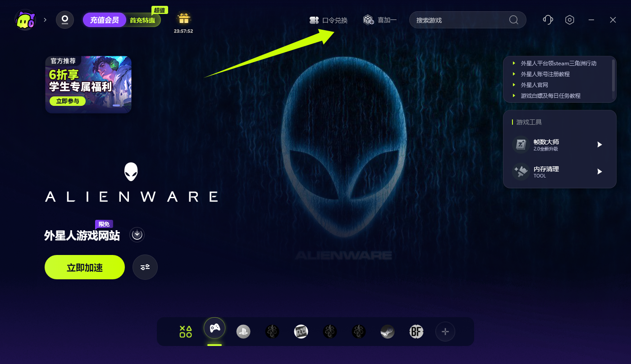Open the BF Battlefield icon in dock

416,332
